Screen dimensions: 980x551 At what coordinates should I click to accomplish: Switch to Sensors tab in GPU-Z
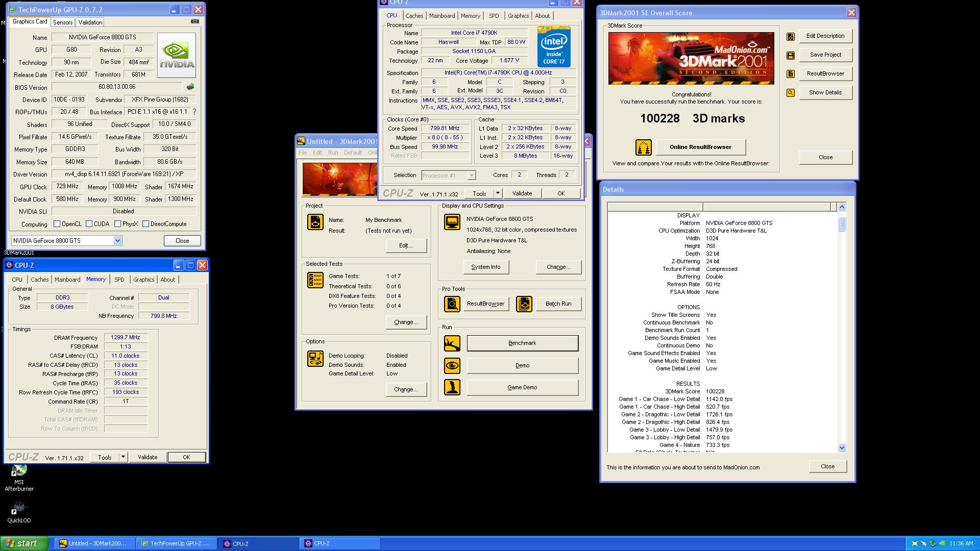[x=63, y=22]
